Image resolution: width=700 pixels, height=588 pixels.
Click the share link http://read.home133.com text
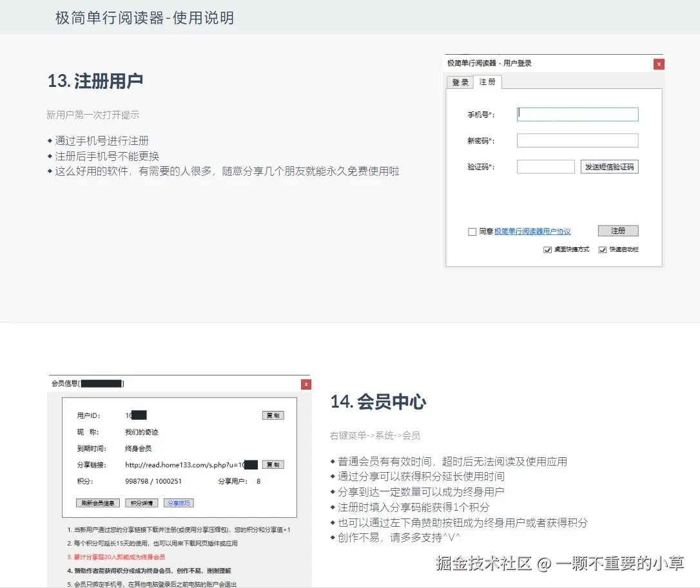[x=191, y=465]
